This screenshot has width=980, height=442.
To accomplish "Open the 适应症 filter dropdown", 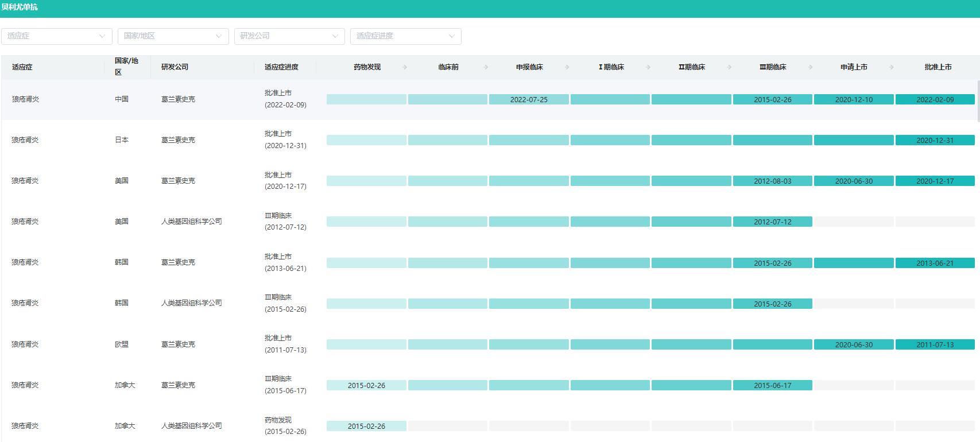I will [56, 36].
